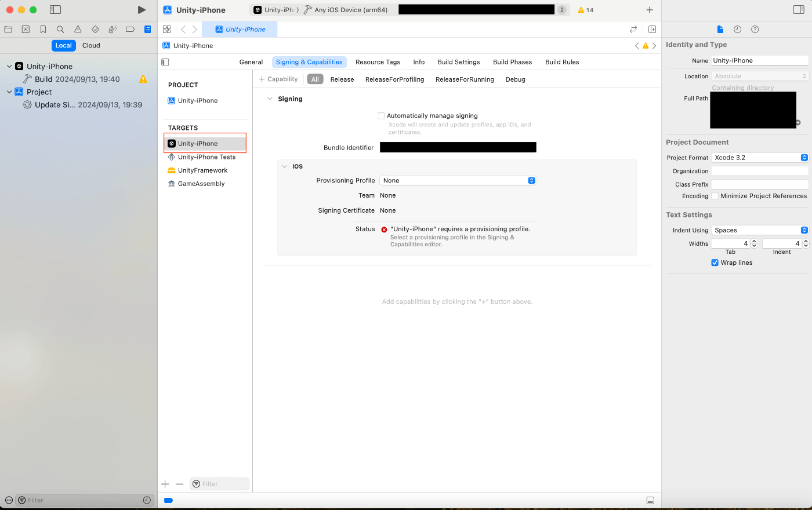Image resolution: width=812 pixels, height=510 pixels.
Task: Open the Build Settings tab
Action: [459, 62]
